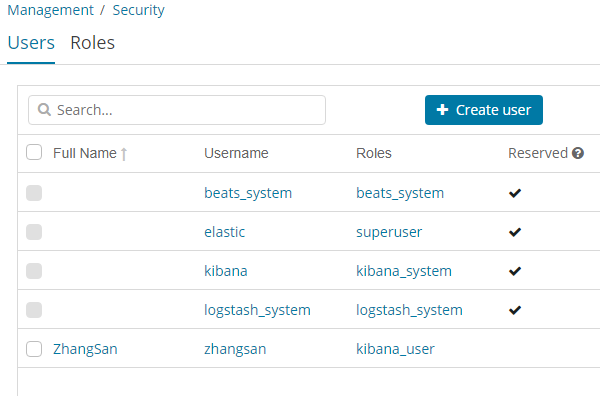Open the Security breadcrumb link

pos(139,10)
